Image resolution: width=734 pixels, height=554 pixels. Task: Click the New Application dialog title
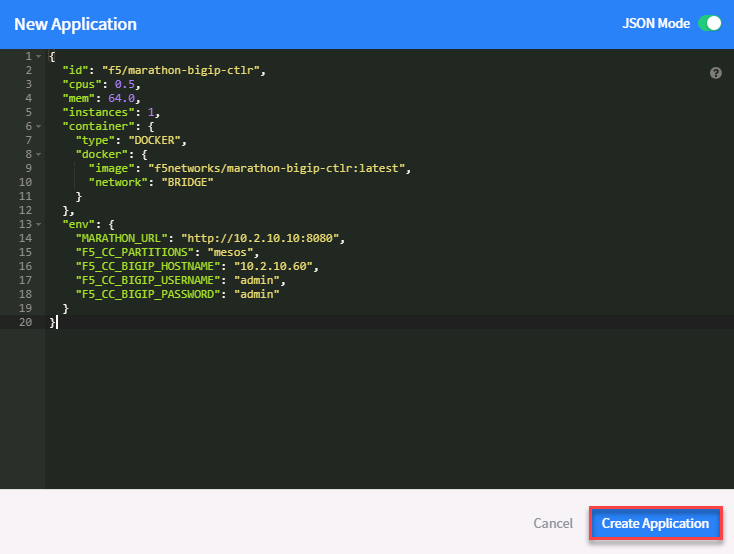pos(75,24)
